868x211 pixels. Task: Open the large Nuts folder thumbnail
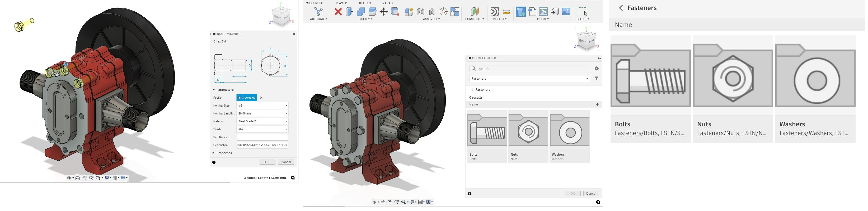click(x=733, y=89)
